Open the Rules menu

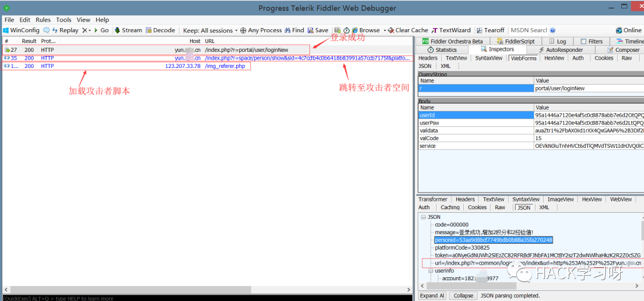[x=43, y=20]
